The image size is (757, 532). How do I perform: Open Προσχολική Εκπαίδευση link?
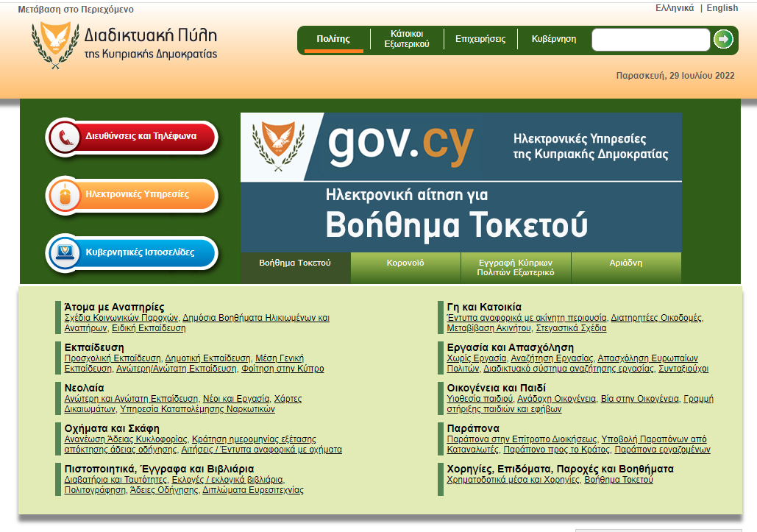tap(113, 358)
